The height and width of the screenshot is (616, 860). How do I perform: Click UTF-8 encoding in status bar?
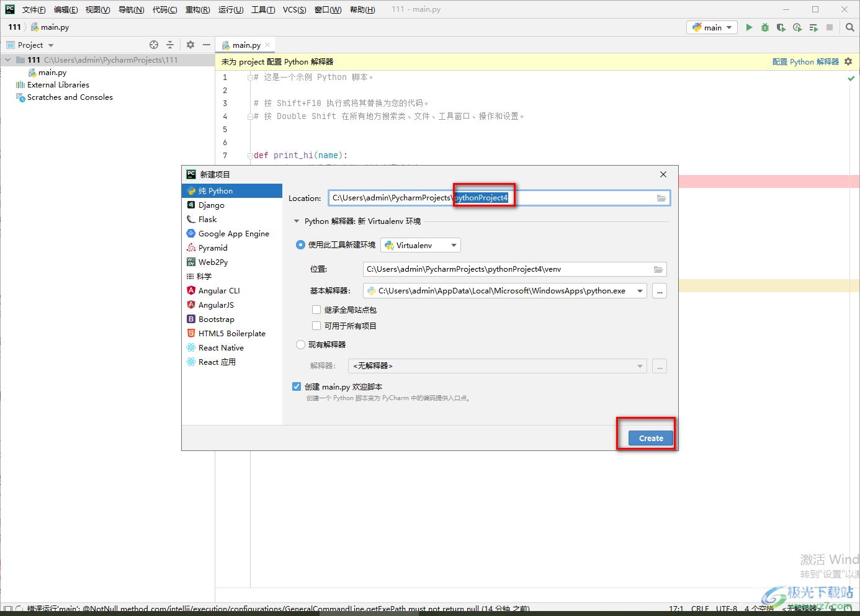point(727,609)
